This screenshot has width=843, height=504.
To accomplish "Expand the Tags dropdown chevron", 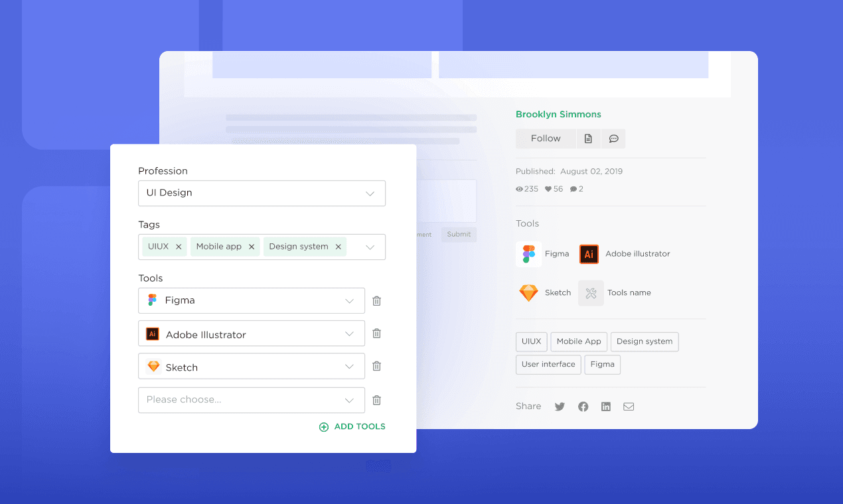I will [x=370, y=247].
